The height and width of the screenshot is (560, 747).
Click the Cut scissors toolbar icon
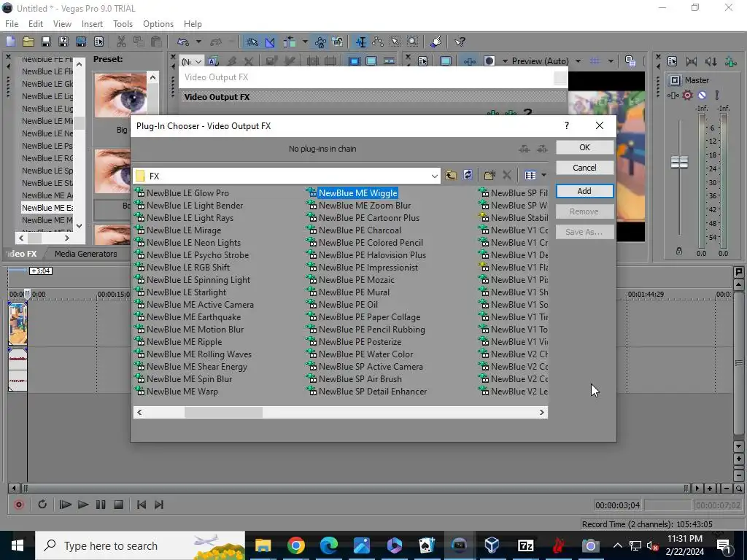pos(121,42)
